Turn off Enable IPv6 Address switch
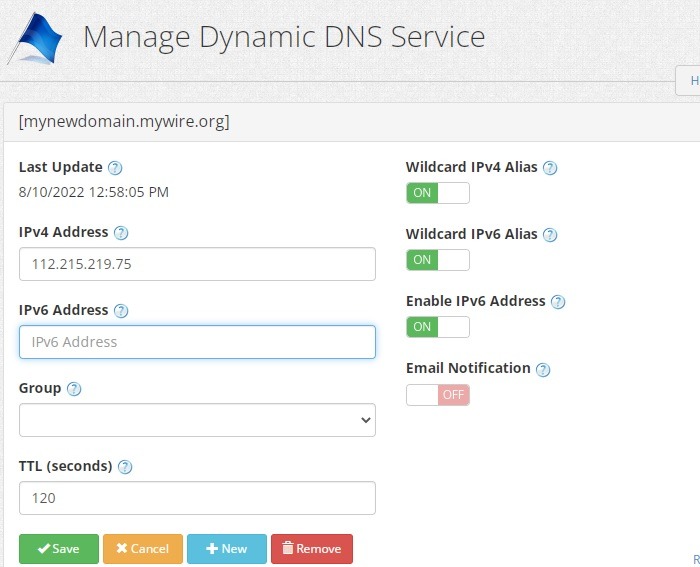 coord(438,327)
